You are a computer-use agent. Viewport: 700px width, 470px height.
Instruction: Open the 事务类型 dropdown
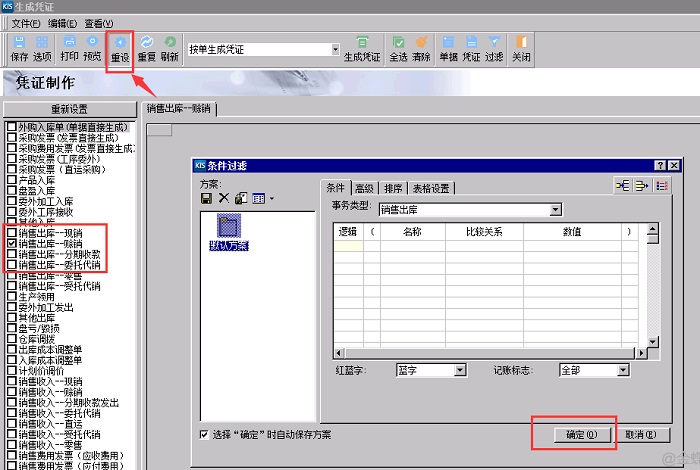coord(555,210)
